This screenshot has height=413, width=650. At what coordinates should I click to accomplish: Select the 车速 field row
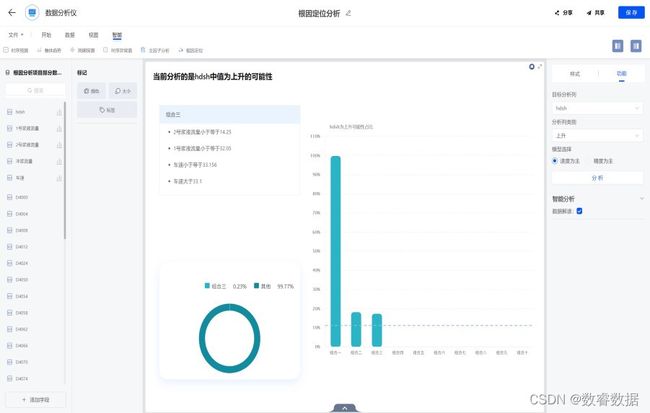click(x=35, y=178)
